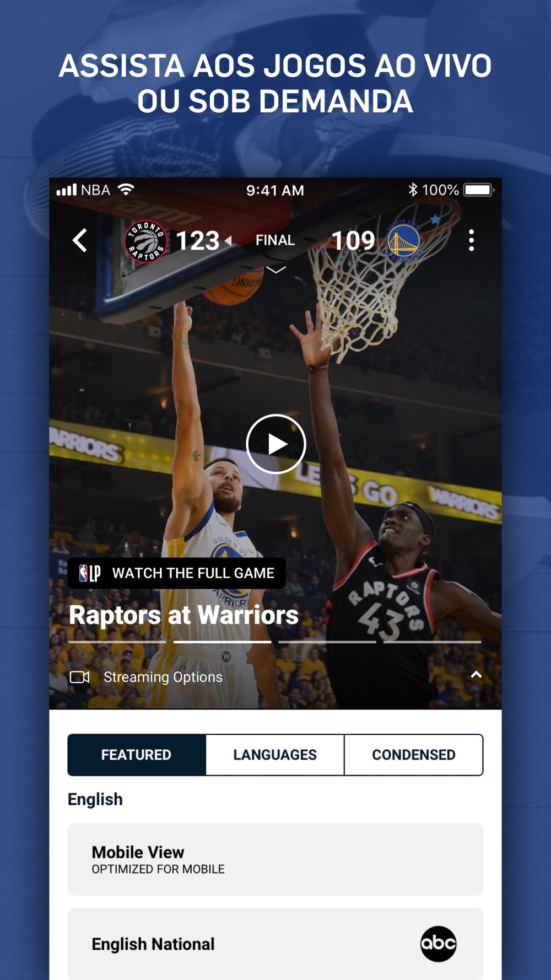
Task: Tap the Raptors score 123
Action: 197,241
